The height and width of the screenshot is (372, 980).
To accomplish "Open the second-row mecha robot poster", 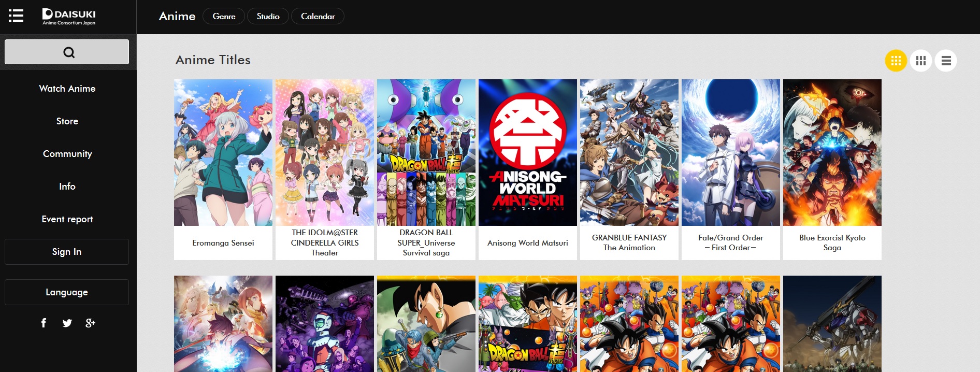I will [x=832, y=324].
